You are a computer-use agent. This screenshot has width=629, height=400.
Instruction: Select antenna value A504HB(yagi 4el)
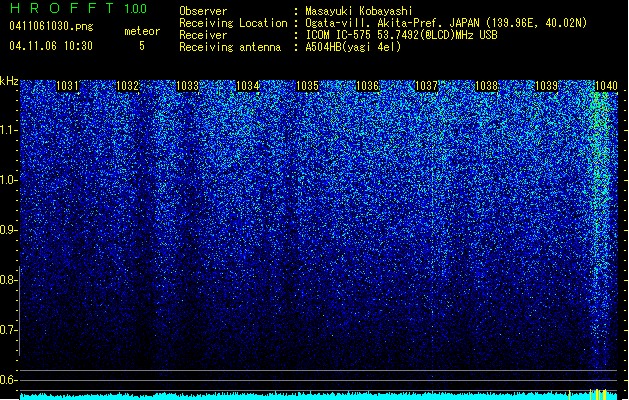click(x=353, y=47)
